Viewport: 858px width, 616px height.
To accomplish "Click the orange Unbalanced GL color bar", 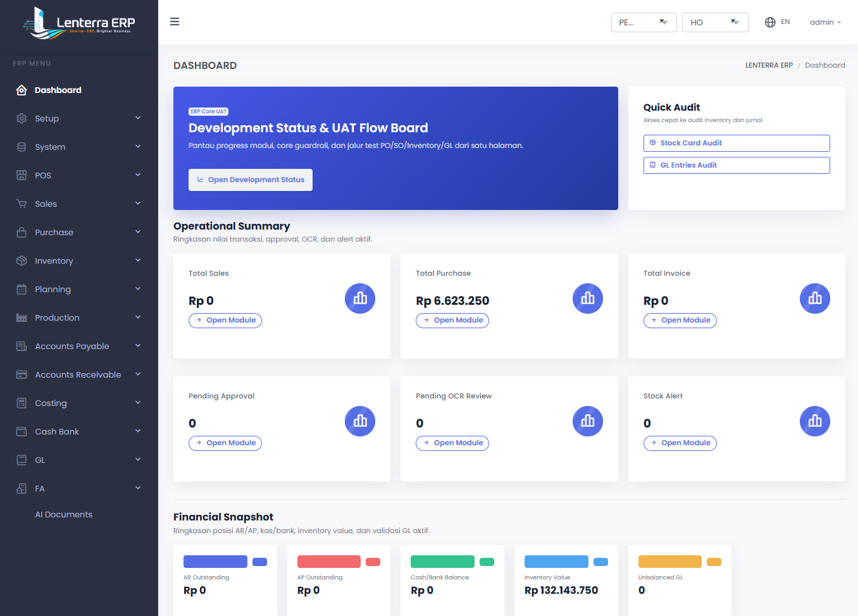I will (670, 562).
